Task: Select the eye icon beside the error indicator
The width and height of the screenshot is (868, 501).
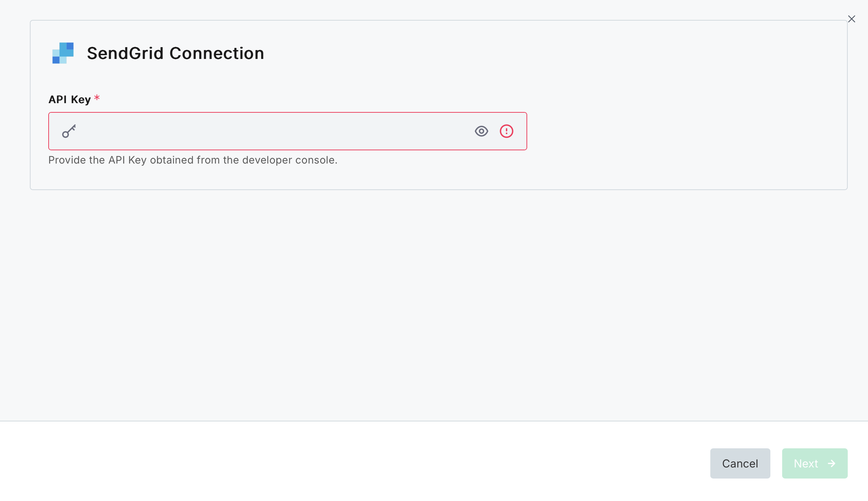Action: 482,131
